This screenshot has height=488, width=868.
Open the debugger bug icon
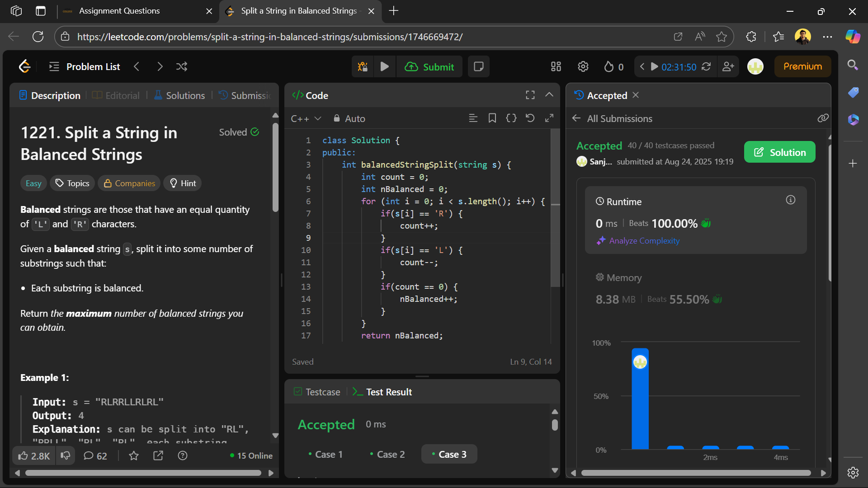pyautogui.click(x=363, y=67)
